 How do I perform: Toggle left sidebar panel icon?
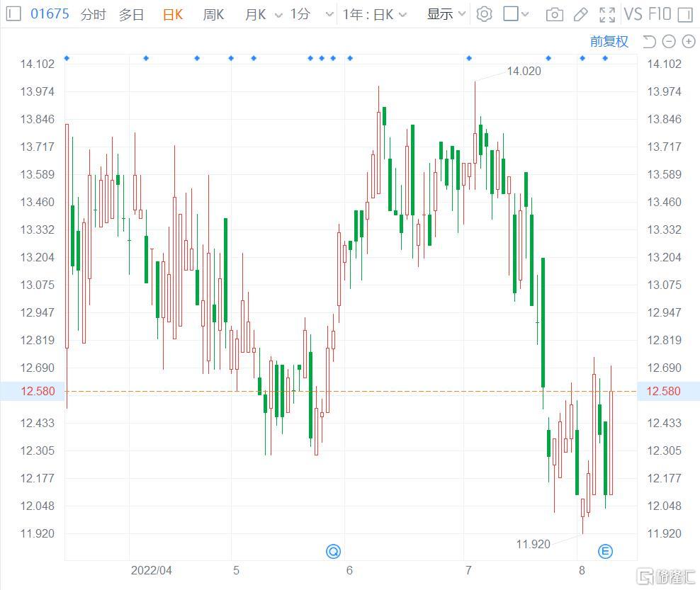click(13, 14)
